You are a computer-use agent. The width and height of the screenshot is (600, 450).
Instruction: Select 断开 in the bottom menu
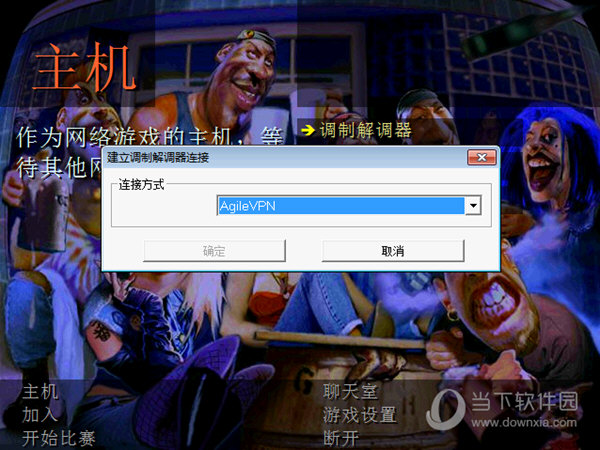click(341, 438)
